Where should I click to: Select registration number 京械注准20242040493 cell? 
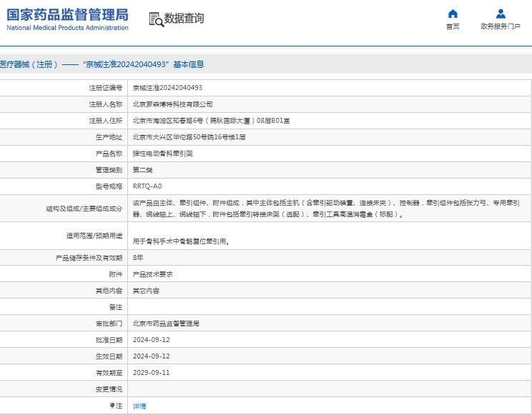tap(167, 88)
